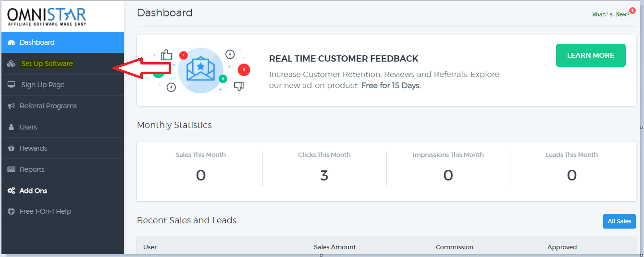Click the Dashboard page title
The width and height of the screenshot is (644, 257).
point(165,13)
